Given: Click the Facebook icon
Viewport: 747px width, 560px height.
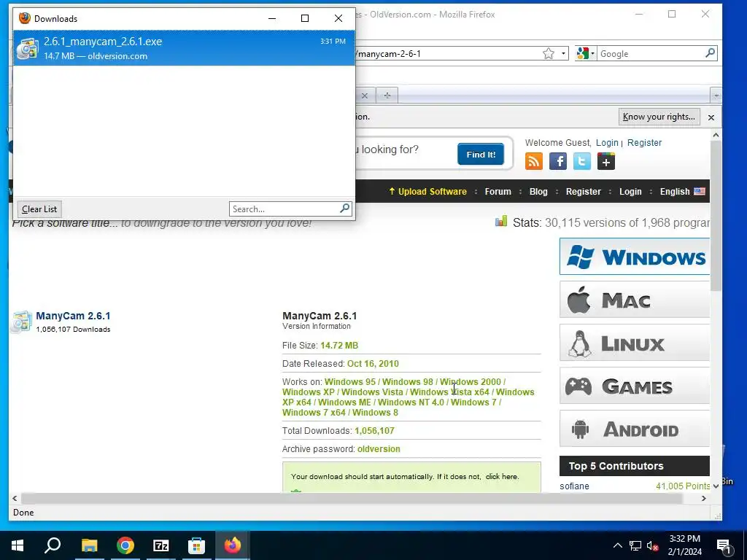Looking at the screenshot, I should pos(558,161).
